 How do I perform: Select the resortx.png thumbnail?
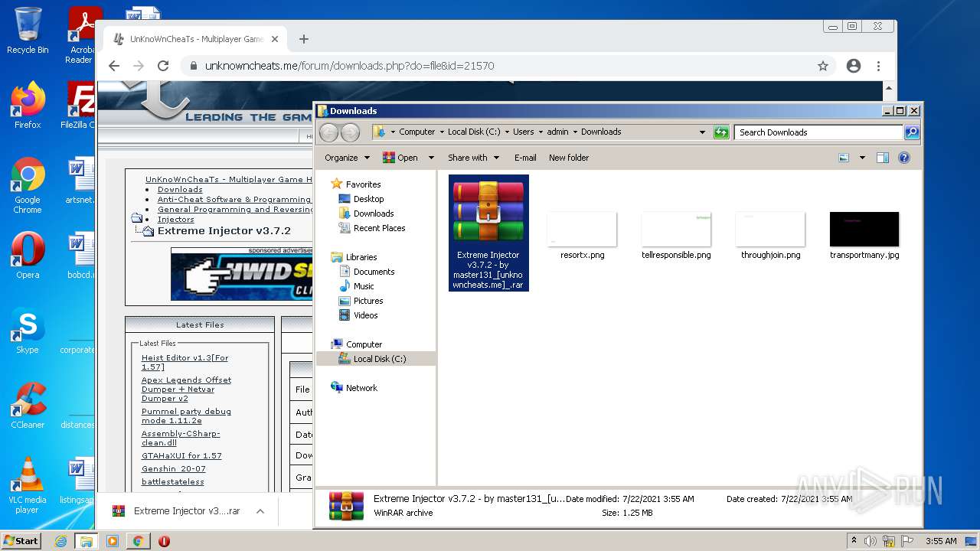pyautogui.click(x=582, y=236)
